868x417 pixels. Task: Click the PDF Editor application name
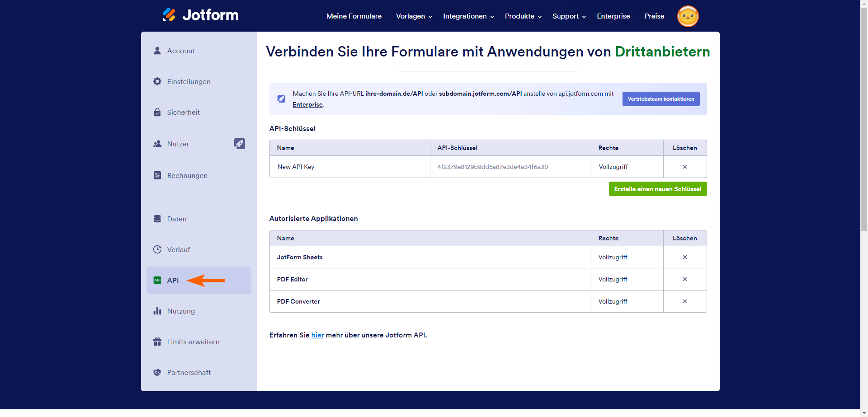292,279
